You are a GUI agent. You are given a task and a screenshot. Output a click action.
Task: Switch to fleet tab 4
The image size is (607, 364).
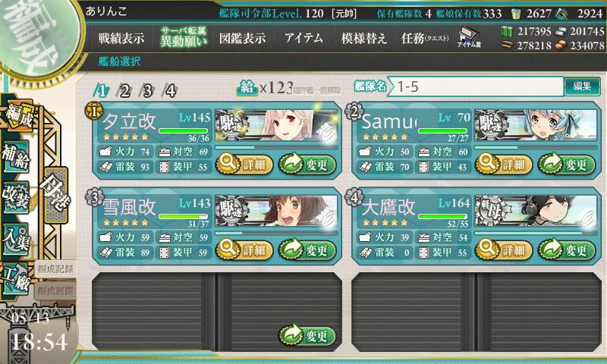click(x=170, y=91)
